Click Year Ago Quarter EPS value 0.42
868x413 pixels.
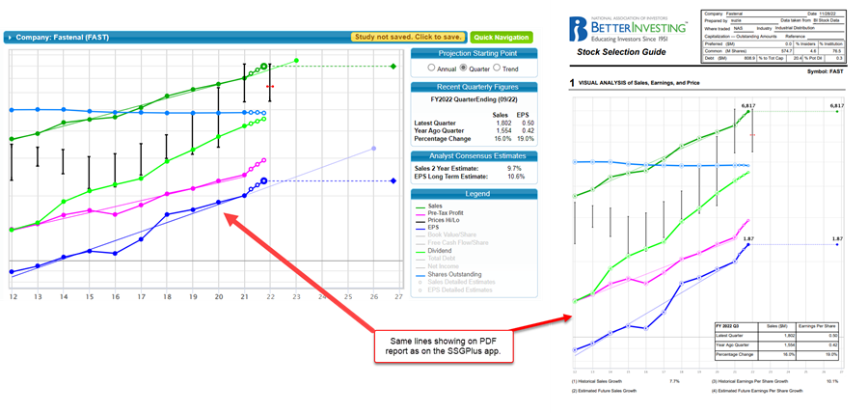(x=527, y=130)
